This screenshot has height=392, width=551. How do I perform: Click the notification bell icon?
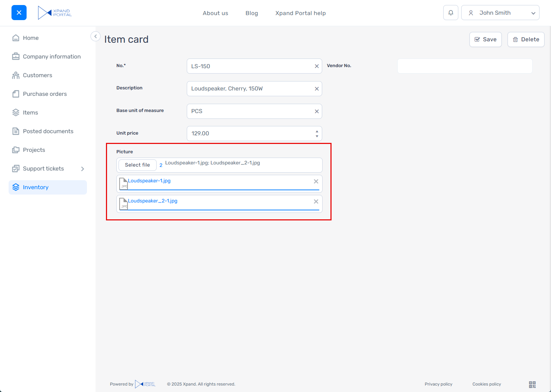coord(450,13)
